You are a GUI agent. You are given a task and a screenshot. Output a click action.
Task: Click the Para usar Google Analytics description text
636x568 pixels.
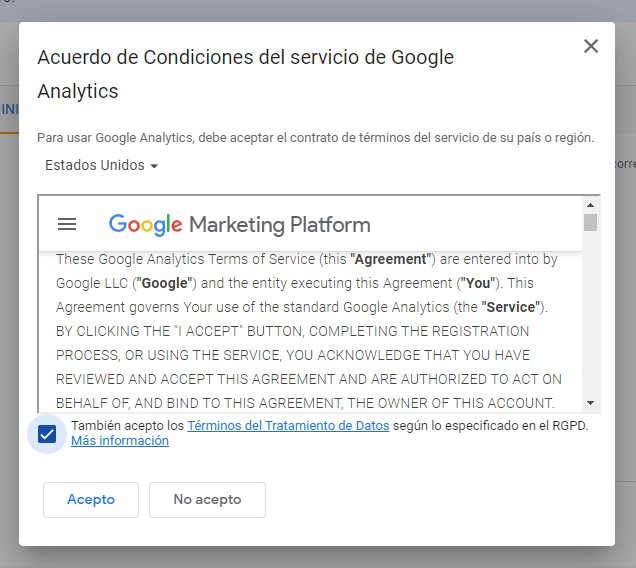tap(316, 138)
